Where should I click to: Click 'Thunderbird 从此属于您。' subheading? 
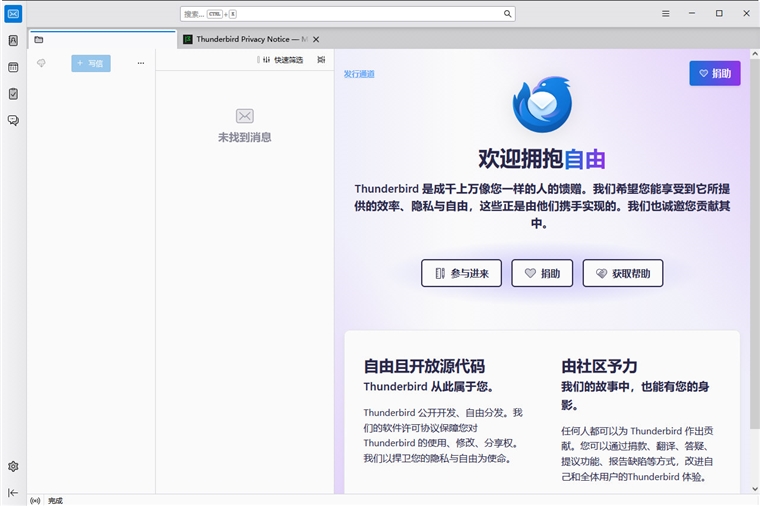pyautogui.click(x=428, y=386)
